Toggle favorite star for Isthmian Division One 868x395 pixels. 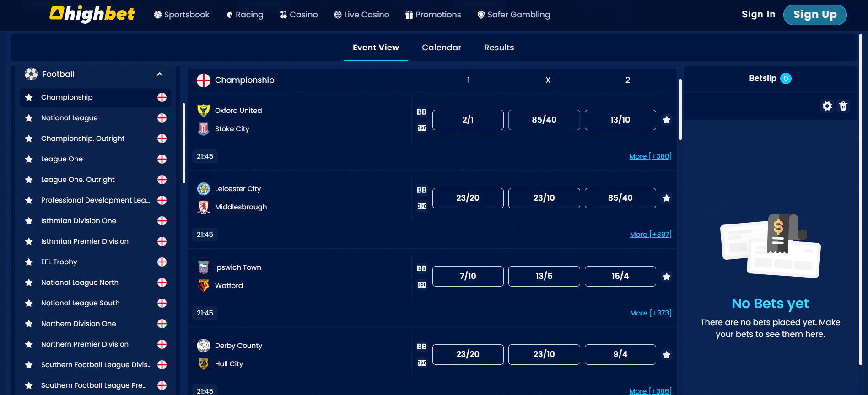pyautogui.click(x=29, y=221)
